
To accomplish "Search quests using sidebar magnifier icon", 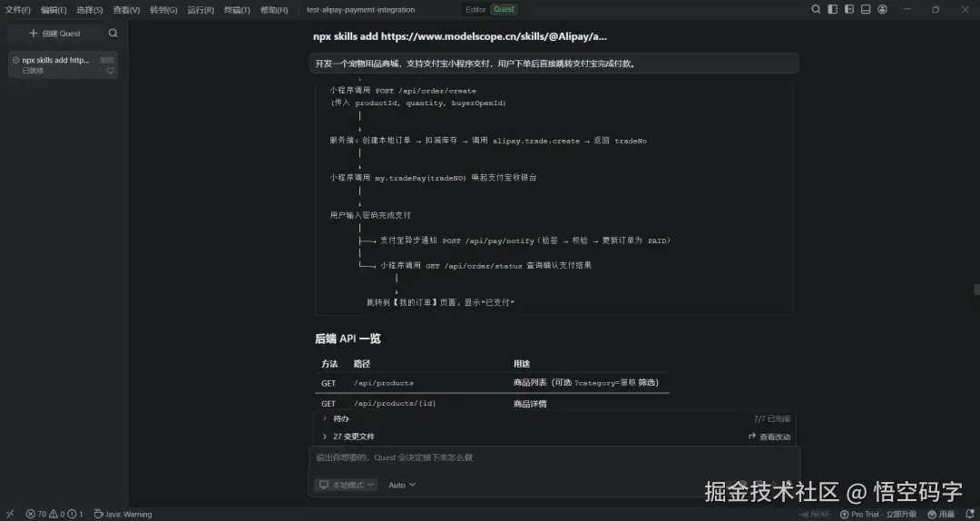I will [113, 34].
